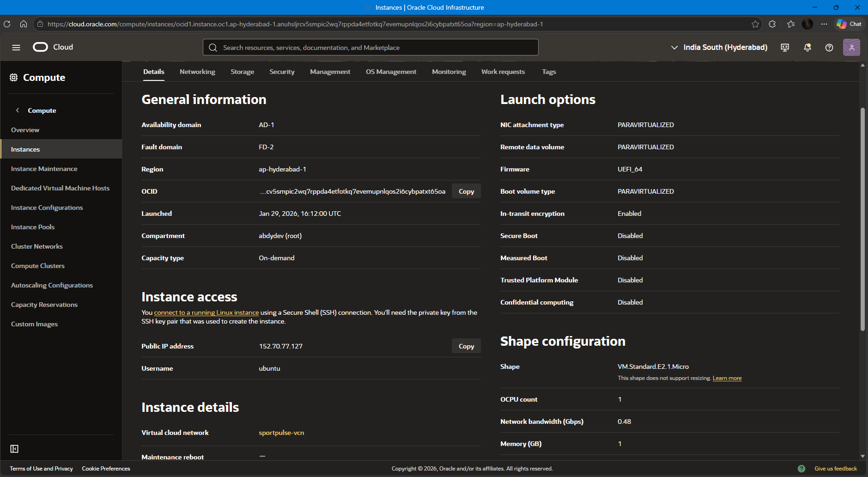Open the notifications bell
The width and height of the screenshot is (868, 477).
pos(807,48)
